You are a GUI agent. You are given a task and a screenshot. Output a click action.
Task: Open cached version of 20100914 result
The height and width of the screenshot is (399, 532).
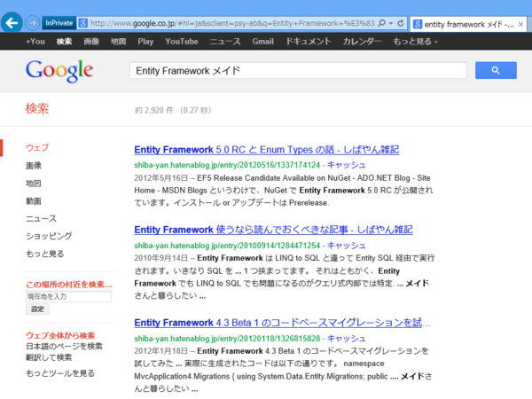(x=346, y=246)
